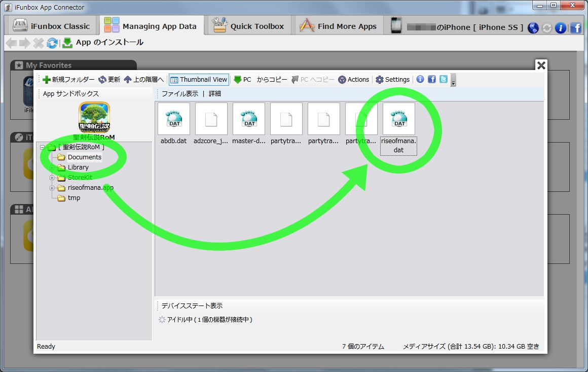
Task: Create a new folder with 新規フォルダー
Action: pos(68,80)
